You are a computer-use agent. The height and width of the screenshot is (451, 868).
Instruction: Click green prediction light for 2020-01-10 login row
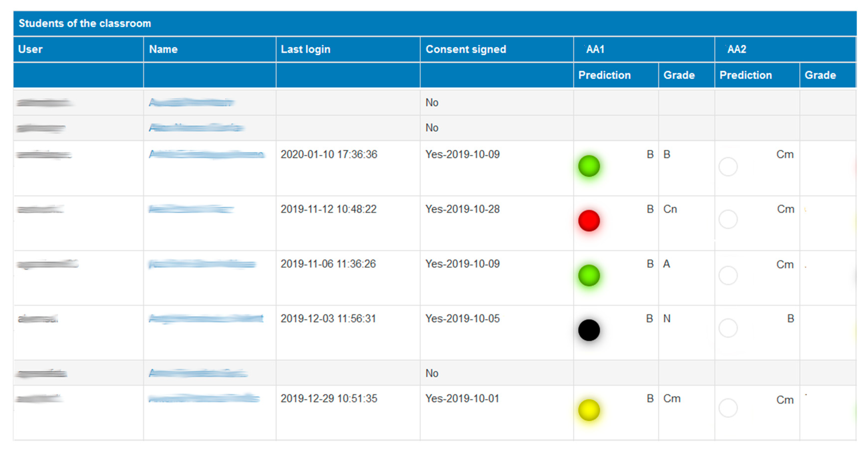[589, 166]
